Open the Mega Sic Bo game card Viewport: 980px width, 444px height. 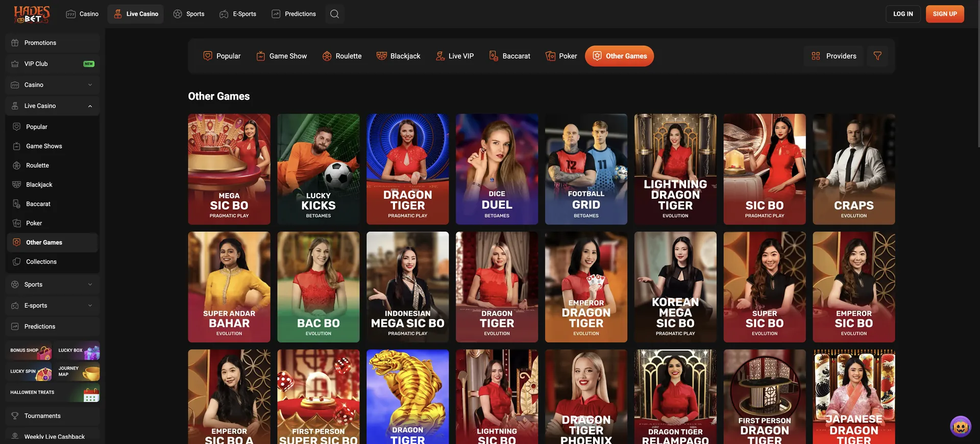(x=229, y=169)
